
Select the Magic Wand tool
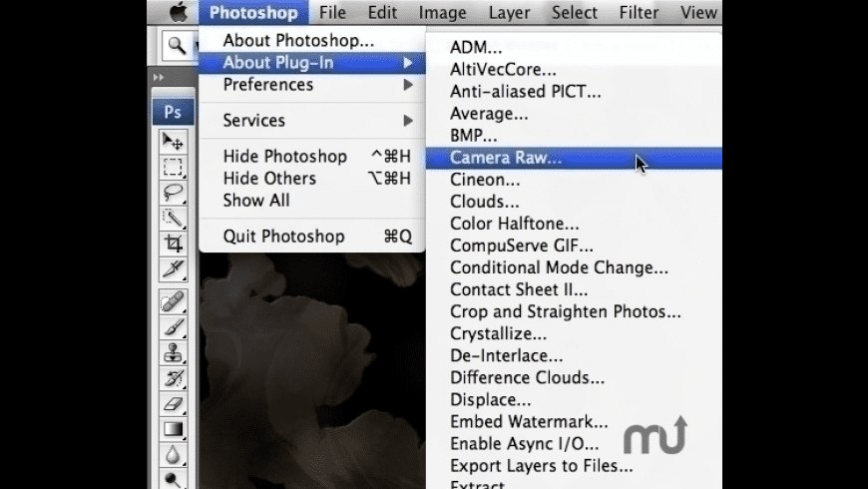click(x=173, y=217)
